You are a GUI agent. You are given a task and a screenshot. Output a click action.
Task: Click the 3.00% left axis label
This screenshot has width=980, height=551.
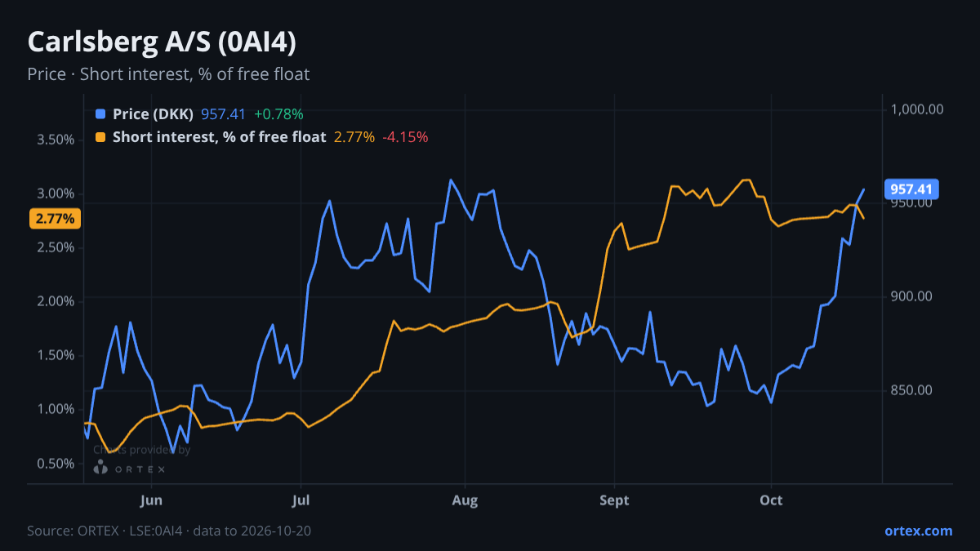coord(56,193)
